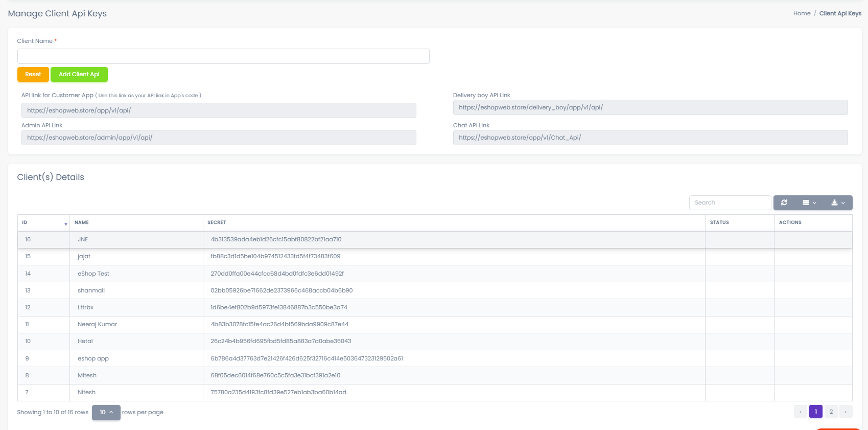
Task: Open the Home breadcrumb link
Action: [x=802, y=13]
